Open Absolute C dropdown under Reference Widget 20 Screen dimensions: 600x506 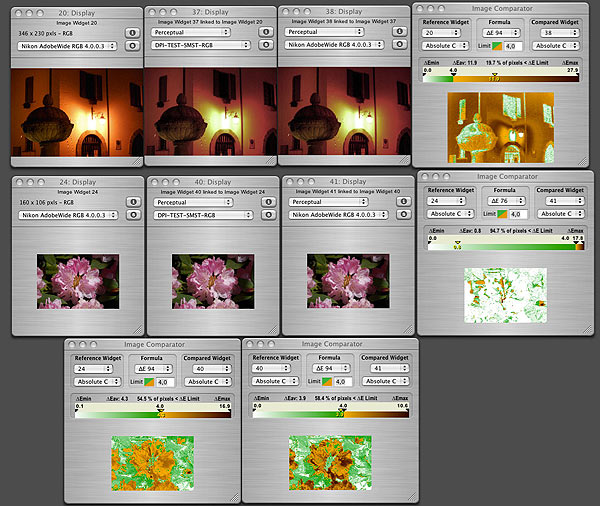coord(445,46)
